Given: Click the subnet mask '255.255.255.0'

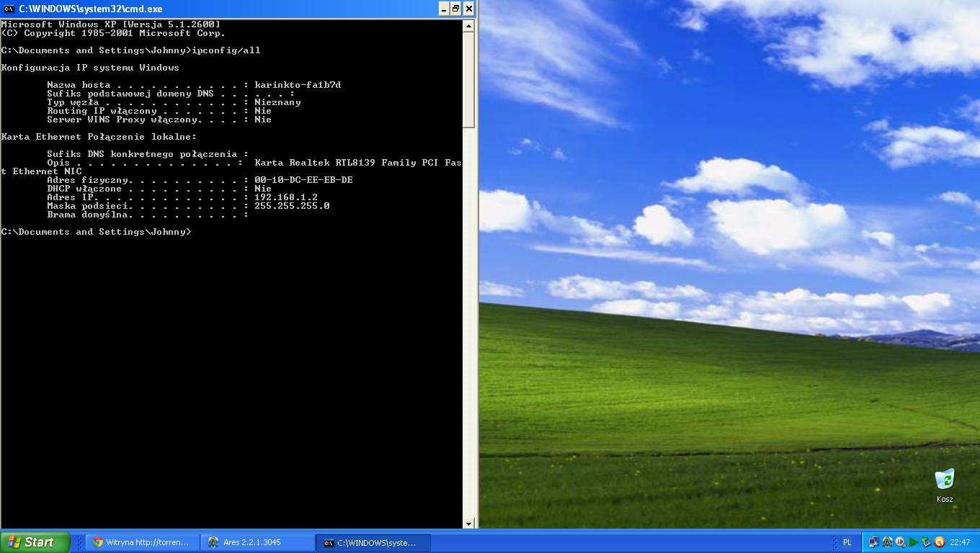Looking at the screenshot, I should (292, 206).
